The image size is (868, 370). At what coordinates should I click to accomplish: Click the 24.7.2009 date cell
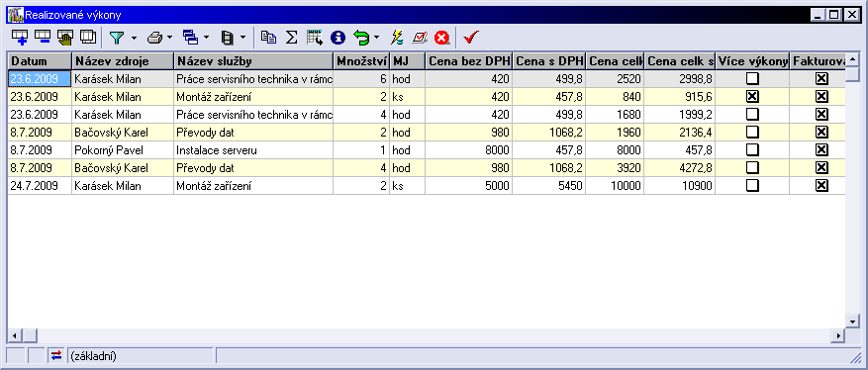[x=40, y=186]
